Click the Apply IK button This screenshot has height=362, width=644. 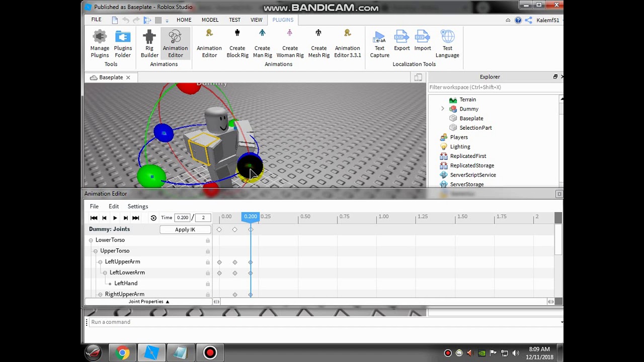pos(185,229)
